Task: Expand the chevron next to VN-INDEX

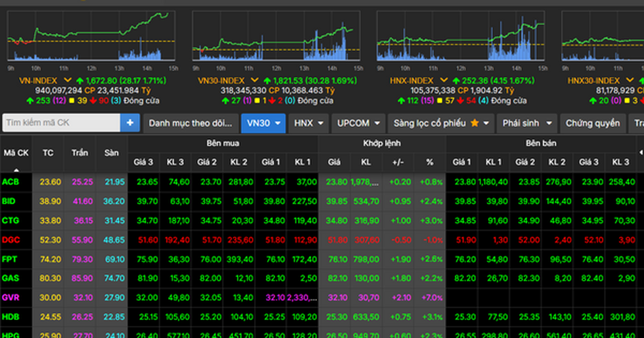Action: click(x=68, y=80)
